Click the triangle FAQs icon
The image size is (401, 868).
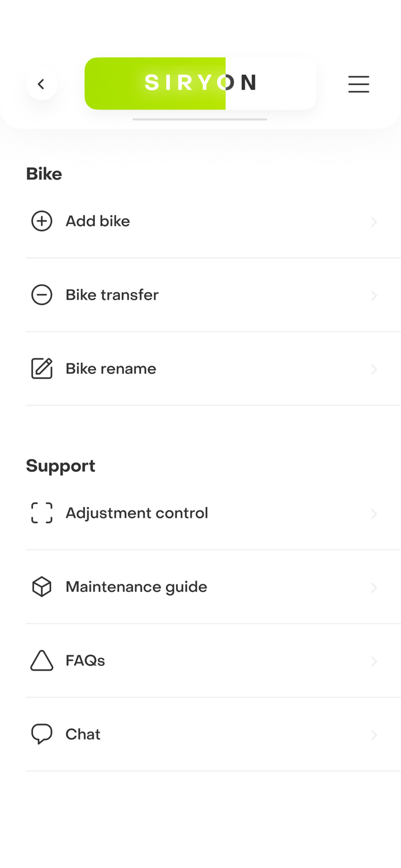[42, 661]
